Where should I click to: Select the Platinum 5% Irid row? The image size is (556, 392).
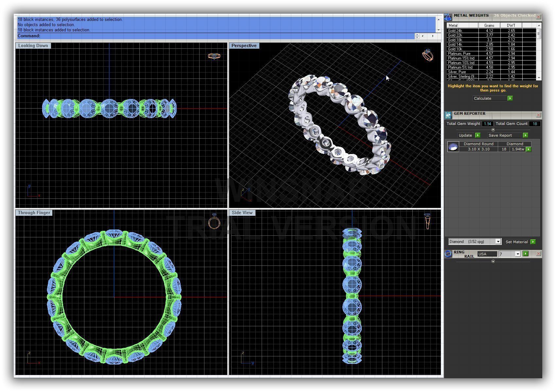[492, 67]
